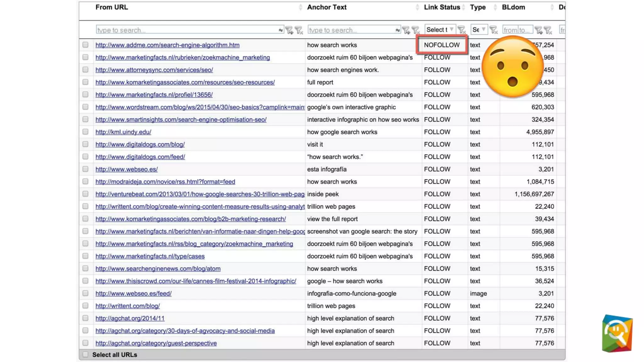
Task: Apply filter icon beside Anchor Text search
Action: (x=406, y=30)
